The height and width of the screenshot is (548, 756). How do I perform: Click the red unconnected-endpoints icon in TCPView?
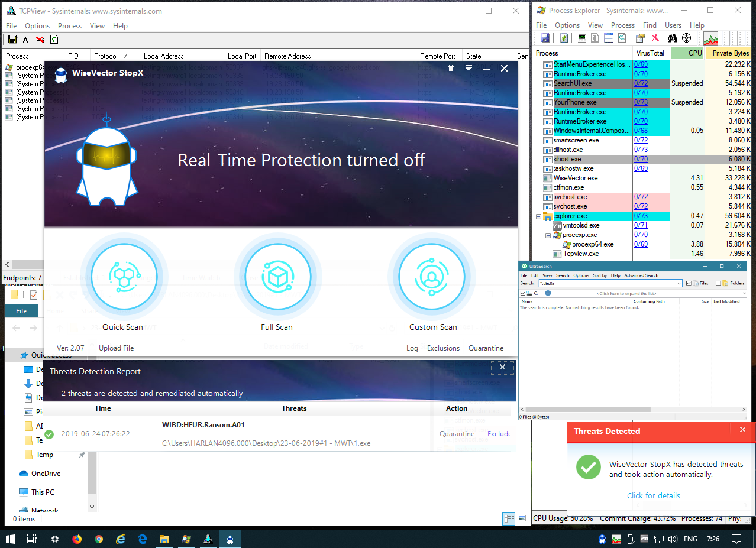[40, 40]
